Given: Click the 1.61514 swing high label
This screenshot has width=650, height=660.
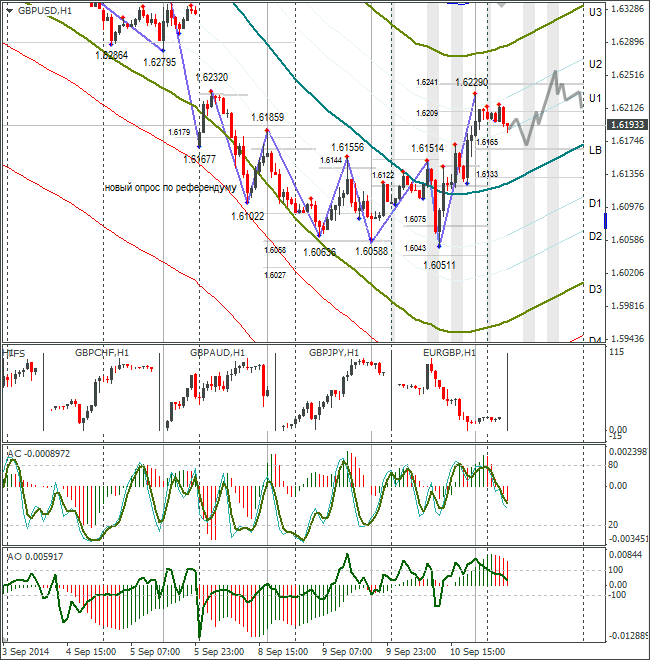Looking at the screenshot, I should pos(427,149).
